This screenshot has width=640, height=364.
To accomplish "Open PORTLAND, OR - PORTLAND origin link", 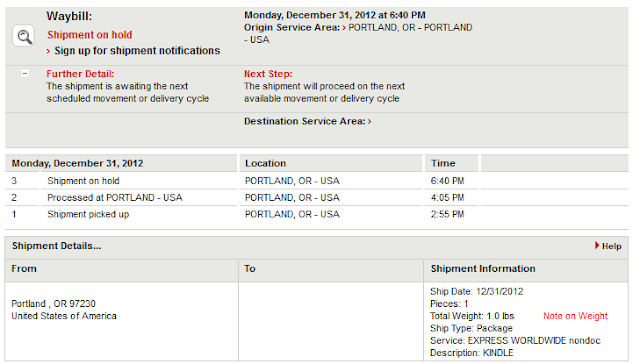I will pos(410,27).
